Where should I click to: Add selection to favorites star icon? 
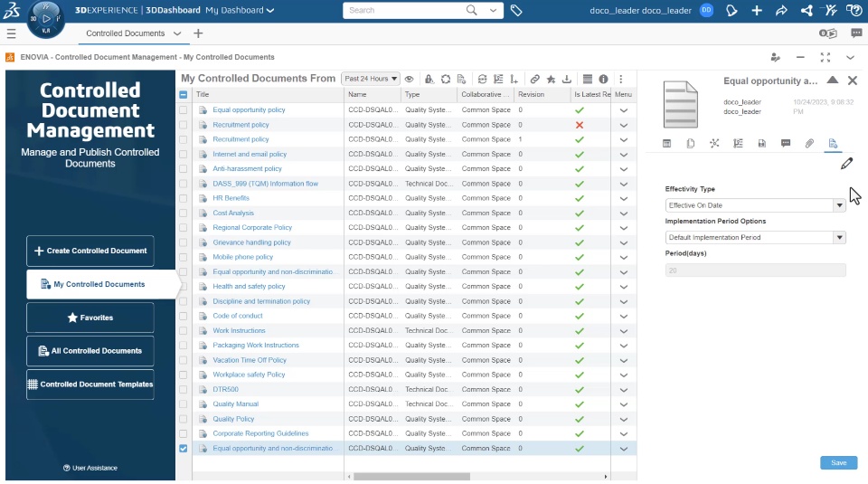coord(551,80)
